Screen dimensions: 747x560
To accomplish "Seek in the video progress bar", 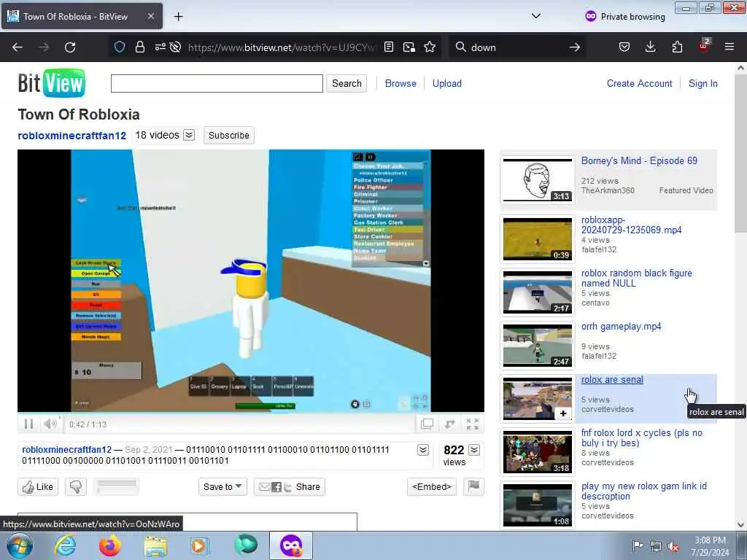I will click(251, 414).
